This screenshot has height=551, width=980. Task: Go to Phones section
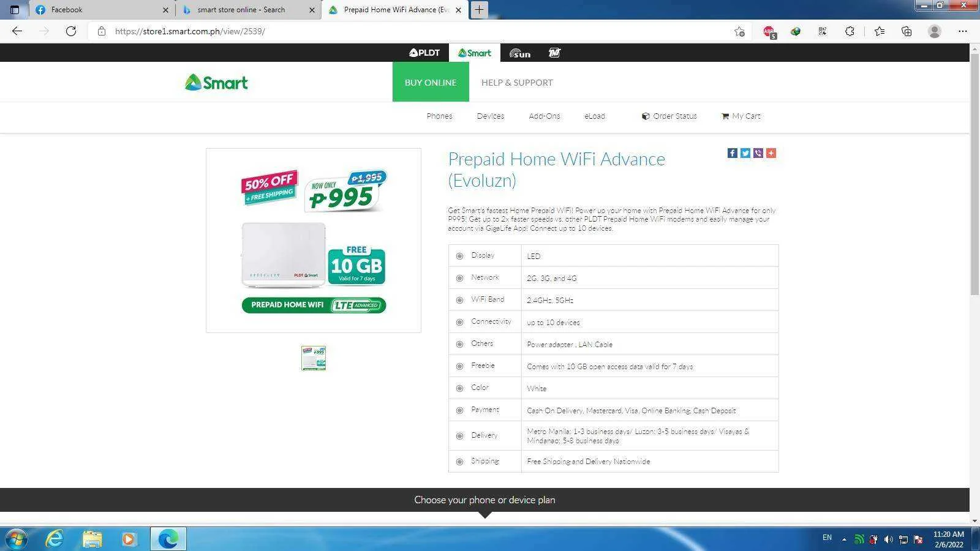[439, 116]
